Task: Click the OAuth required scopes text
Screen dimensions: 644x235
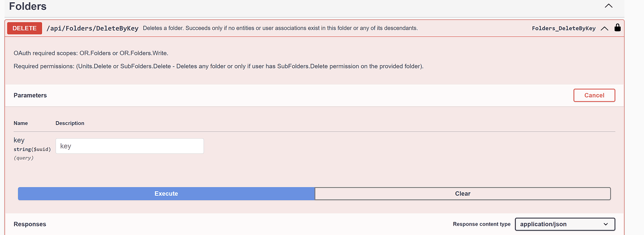Action: (x=91, y=53)
